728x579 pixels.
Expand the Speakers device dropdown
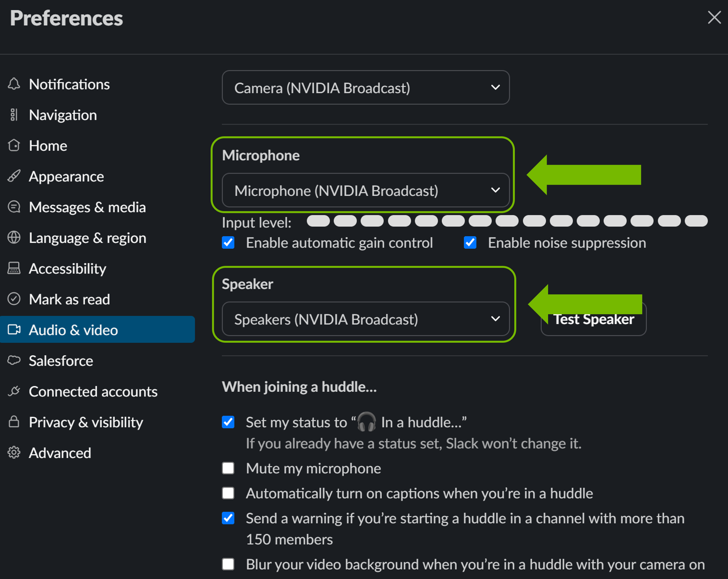pyautogui.click(x=366, y=319)
